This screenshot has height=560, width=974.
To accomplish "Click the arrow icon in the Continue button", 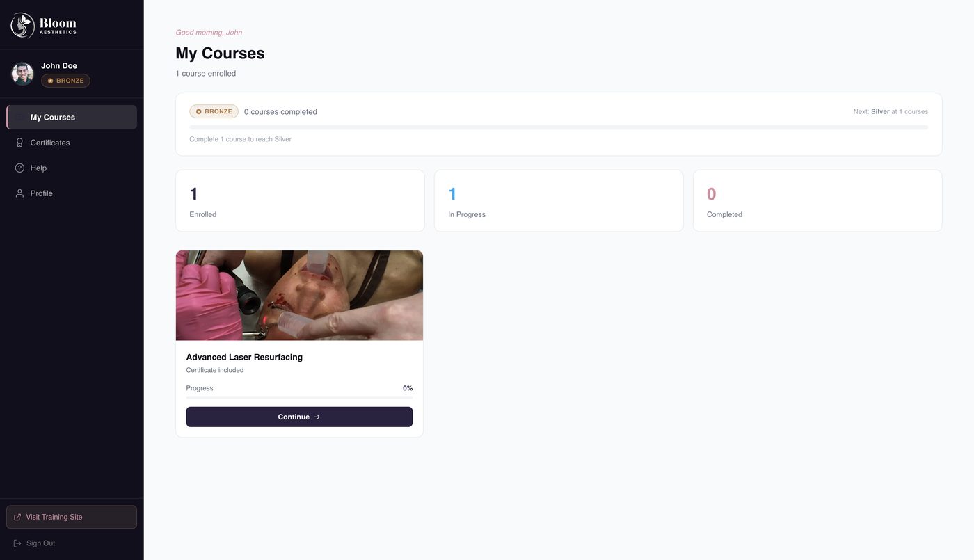I will 317,417.
